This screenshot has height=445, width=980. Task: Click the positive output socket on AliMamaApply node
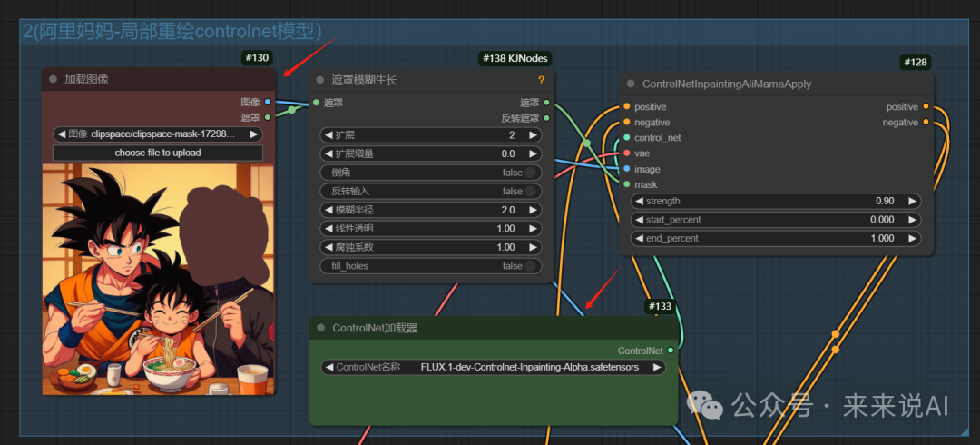(926, 107)
